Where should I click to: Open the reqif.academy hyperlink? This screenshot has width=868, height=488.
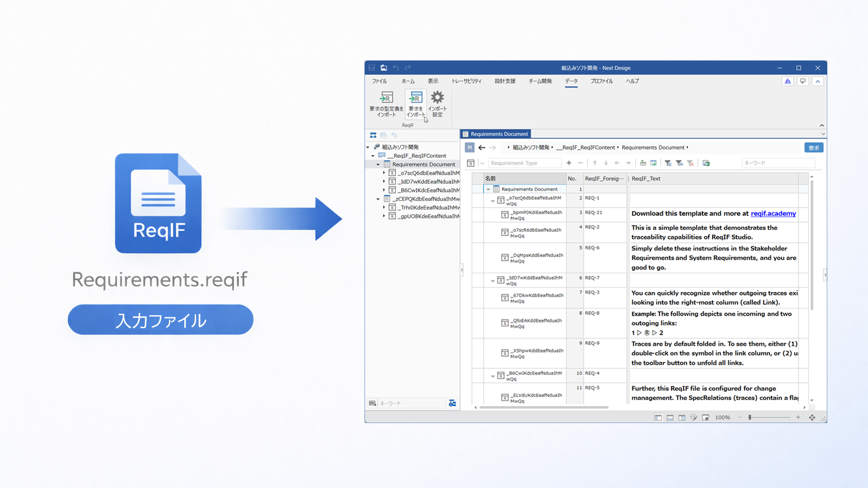pos(773,213)
